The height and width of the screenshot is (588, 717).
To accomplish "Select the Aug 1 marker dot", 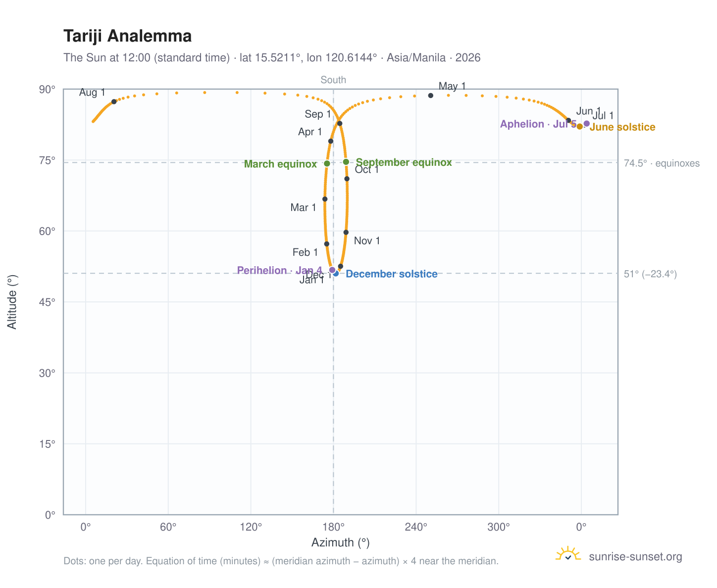I will point(114,101).
